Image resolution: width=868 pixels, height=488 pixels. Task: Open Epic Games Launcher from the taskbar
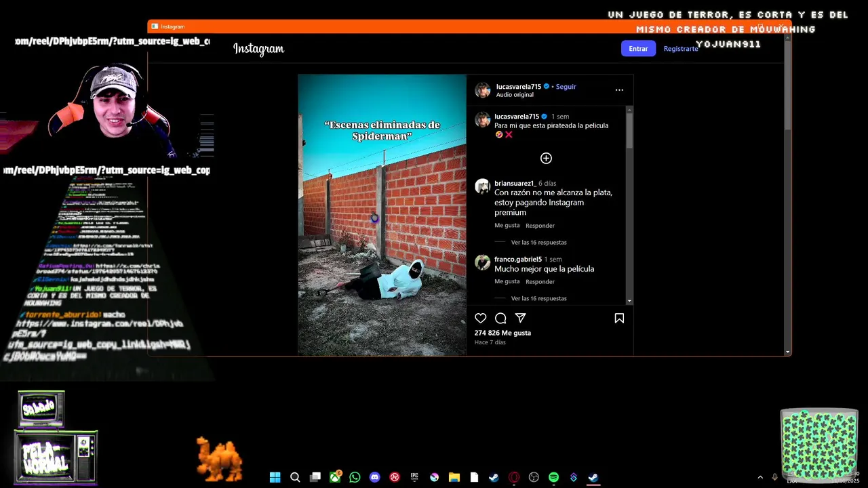tap(414, 477)
